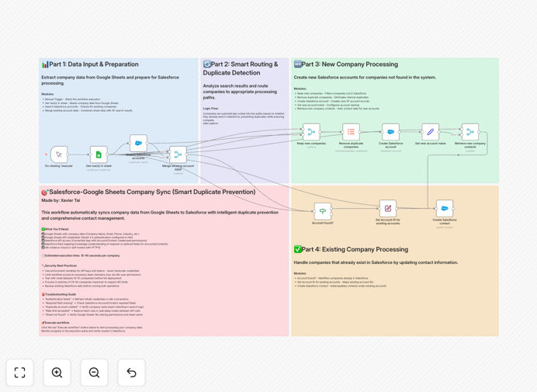Viewport: 537px width, 392px height.
Task: Select the 'Account found?' switch node
Action: 323,211
